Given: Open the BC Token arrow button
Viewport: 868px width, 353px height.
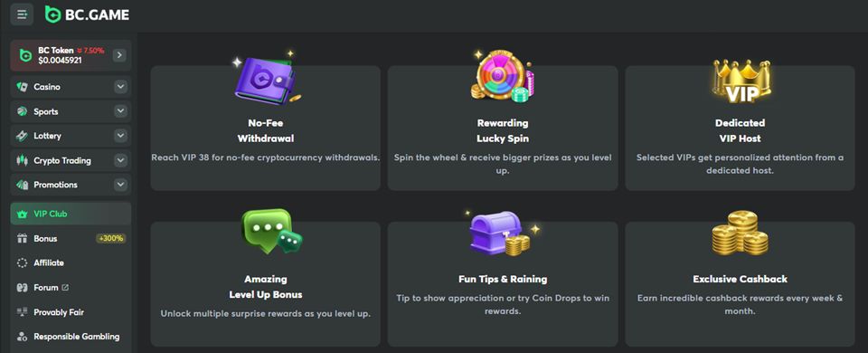Looking at the screenshot, I should tap(119, 55).
